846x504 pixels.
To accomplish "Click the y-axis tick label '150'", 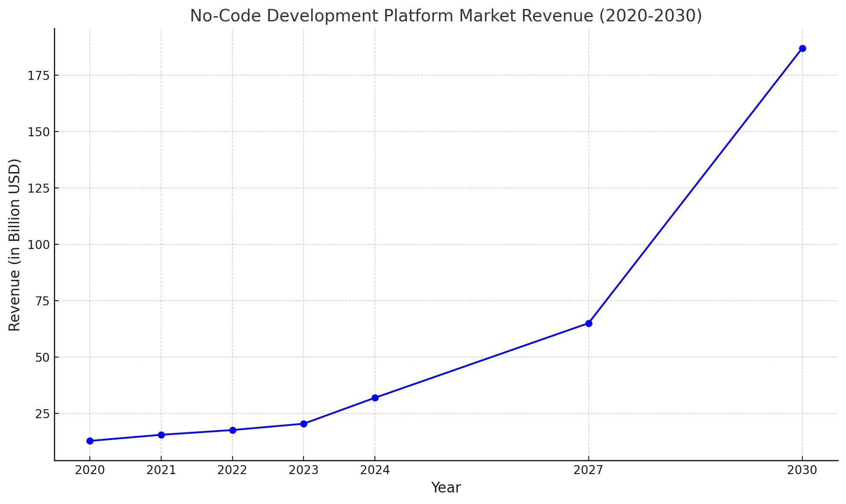I will 39,132.
